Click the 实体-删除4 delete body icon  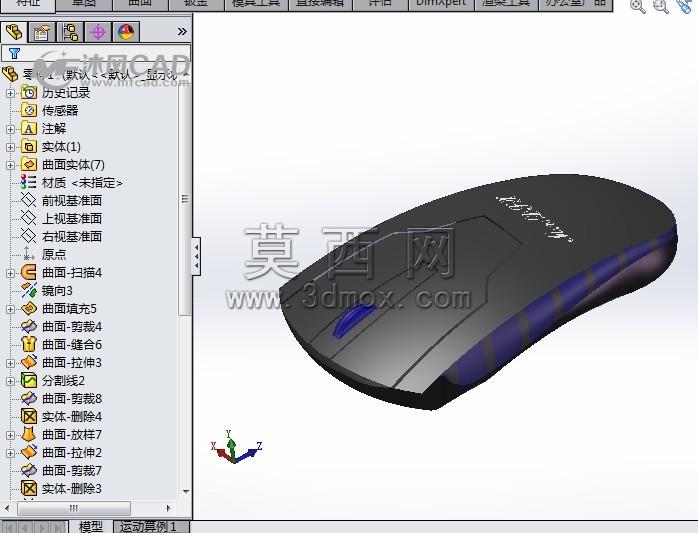point(29,417)
